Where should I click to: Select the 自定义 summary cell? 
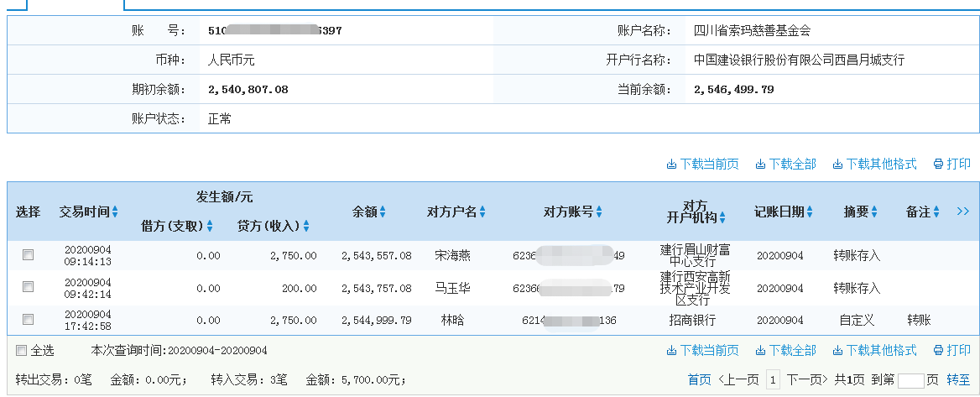tap(857, 320)
